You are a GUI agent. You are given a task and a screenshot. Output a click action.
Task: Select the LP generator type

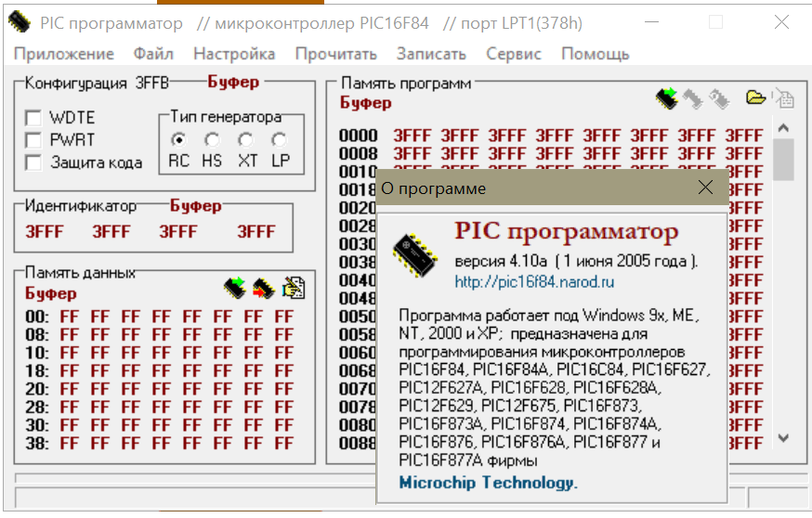[x=279, y=140]
